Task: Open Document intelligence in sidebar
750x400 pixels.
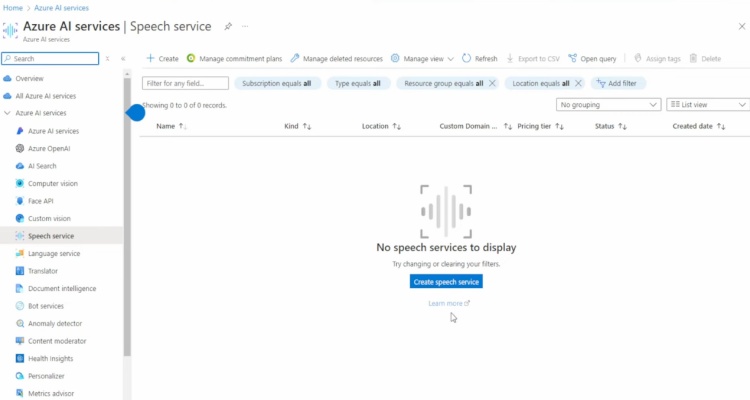Action: point(61,289)
